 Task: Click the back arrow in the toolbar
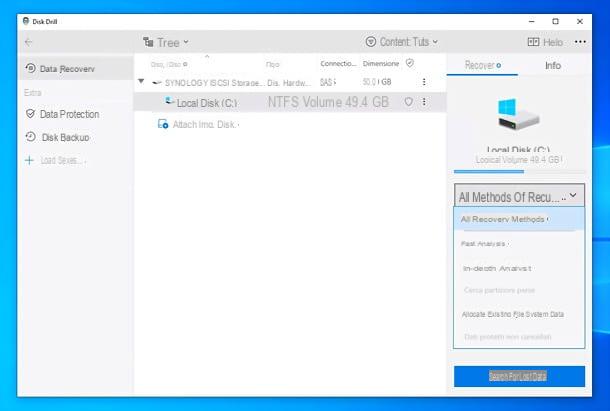point(28,42)
